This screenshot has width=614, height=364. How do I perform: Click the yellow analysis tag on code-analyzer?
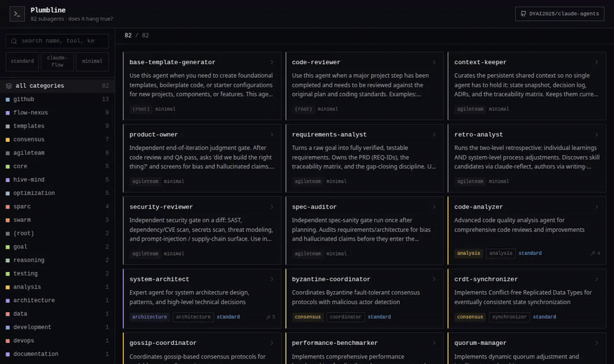[x=468, y=254]
